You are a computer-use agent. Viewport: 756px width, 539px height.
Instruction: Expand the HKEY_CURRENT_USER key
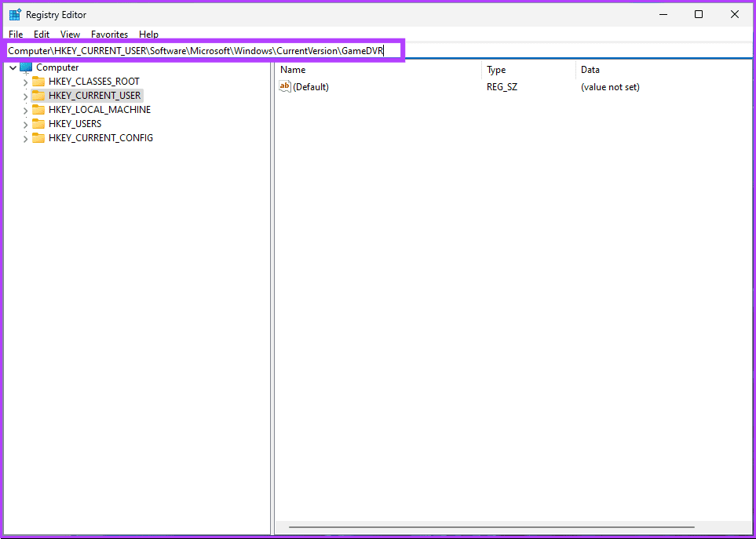point(26,97)
